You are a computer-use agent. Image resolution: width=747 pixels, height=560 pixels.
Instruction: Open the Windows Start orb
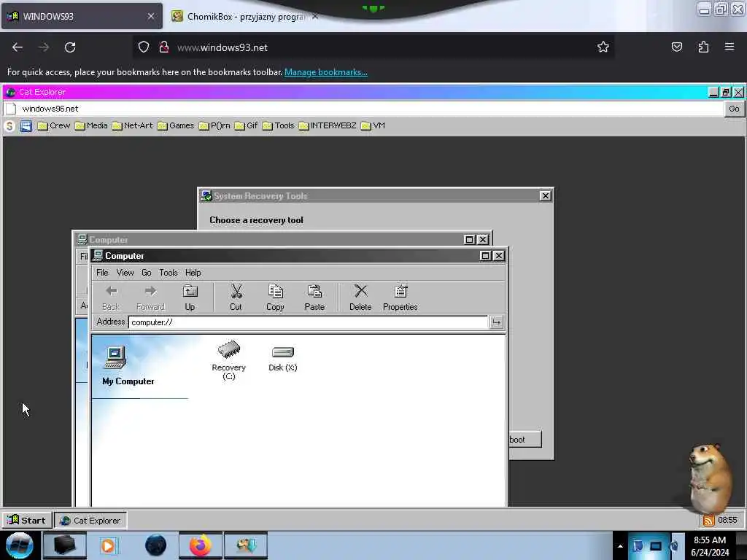click(20, 545)
